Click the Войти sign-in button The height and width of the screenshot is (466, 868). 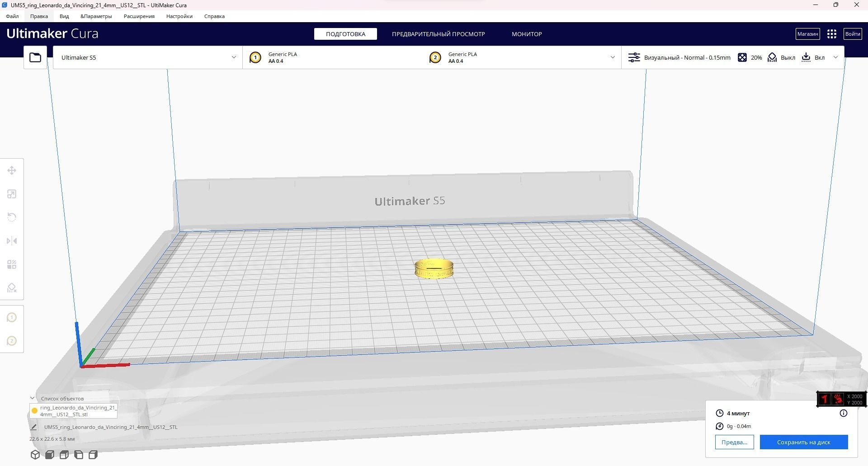[x=853, y=34]
